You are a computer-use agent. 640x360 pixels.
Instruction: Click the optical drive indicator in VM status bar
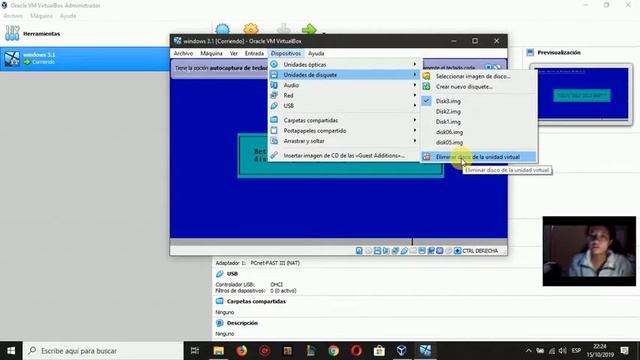pyautogui.click(x=368, y=251)
